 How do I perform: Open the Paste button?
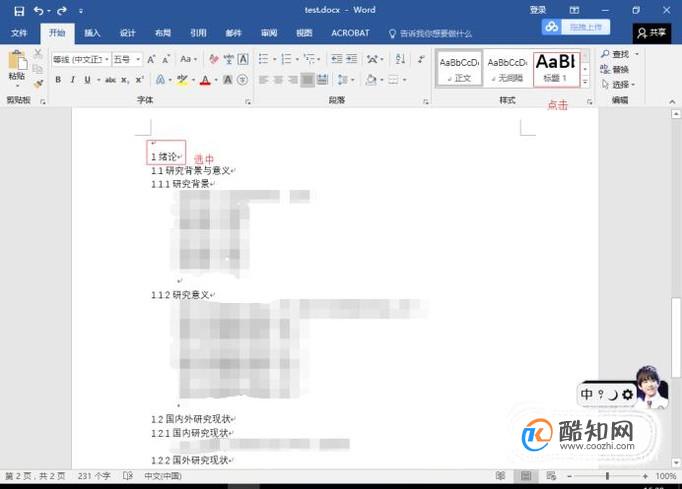pos(17,66)
